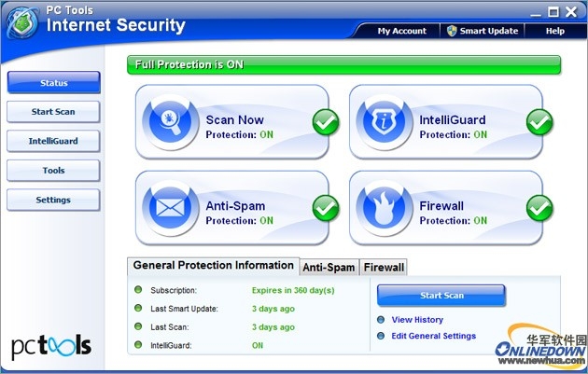Open the Edit General Settings link
The image size is (588, 374).
coord(433,336)
